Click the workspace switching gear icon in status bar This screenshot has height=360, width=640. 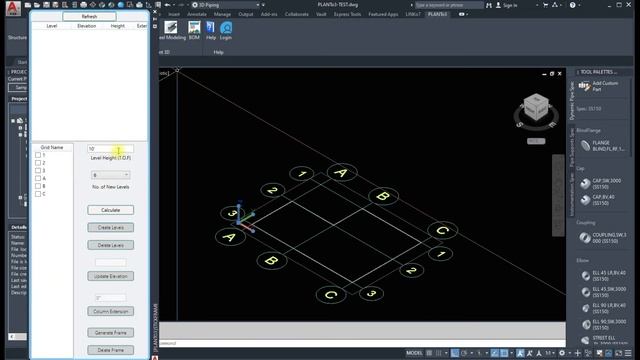click(562, 353)
